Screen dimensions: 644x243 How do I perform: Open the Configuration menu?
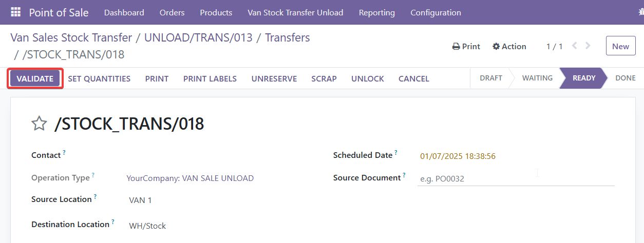tap(435, 12)
